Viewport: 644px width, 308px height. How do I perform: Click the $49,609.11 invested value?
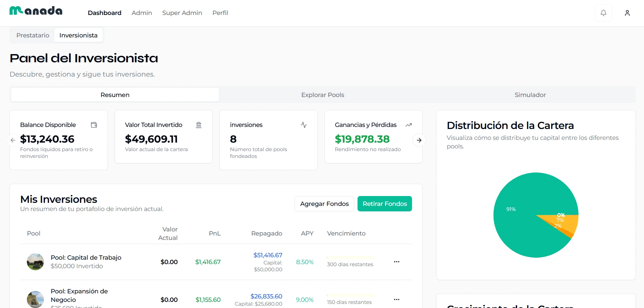pyautogui.click(x=151, y=139)
